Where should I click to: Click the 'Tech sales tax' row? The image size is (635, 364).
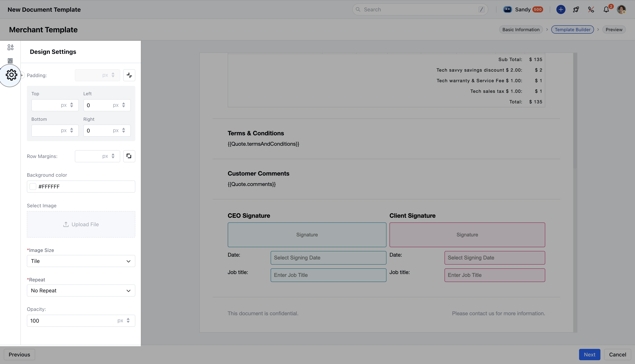click(x=506, y=91)
